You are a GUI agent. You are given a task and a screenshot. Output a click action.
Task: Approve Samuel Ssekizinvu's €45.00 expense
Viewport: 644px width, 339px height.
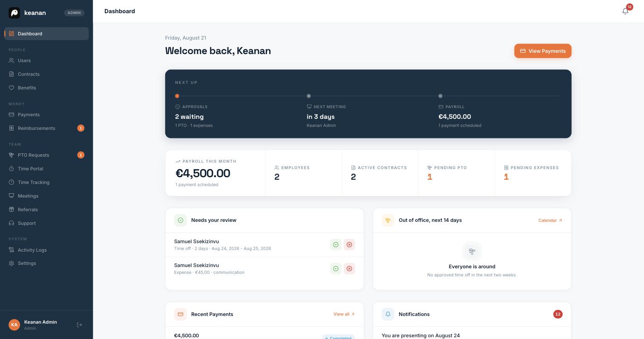(x=336, y=268)
